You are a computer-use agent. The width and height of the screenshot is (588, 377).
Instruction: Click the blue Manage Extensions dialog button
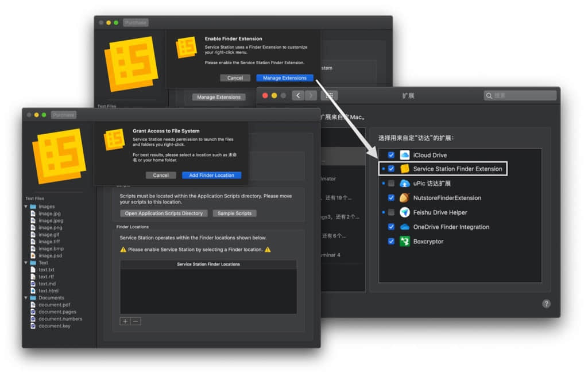tap(285, 78)
